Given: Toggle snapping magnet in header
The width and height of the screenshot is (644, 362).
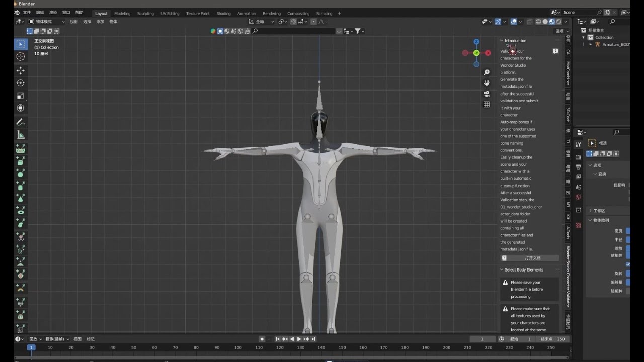Looking at the screenshot, I should [293, 22].
